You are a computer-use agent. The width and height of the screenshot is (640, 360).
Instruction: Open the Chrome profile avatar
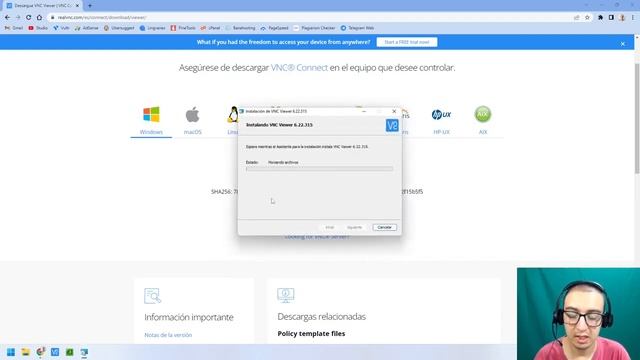622,18
